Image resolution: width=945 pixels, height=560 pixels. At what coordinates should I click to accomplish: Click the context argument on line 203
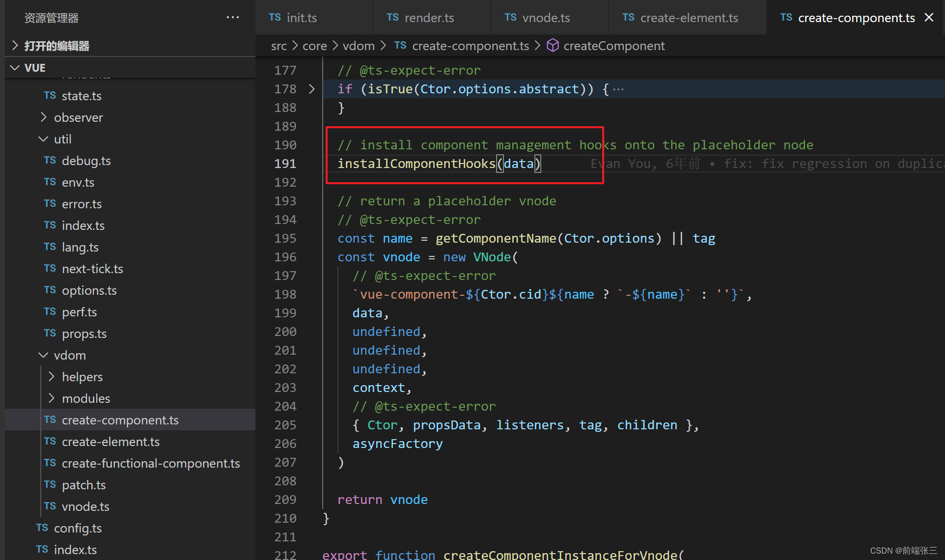(x=378, y=388)
